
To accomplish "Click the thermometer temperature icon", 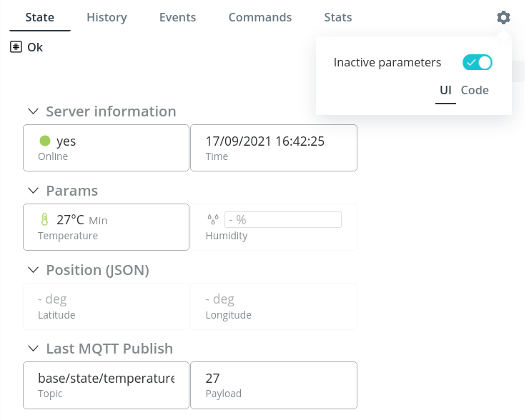I will click(44, 219).
